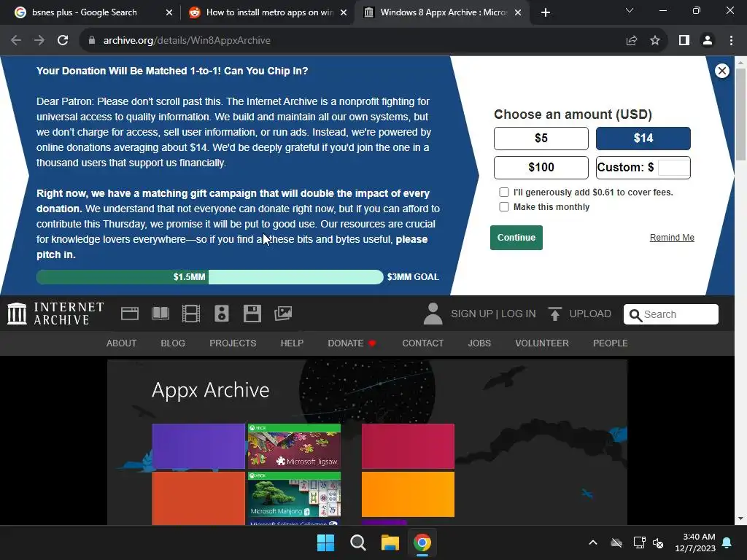This screenshot has width=747, height=560.
Task: Open the Internet Archive images icon
Action: pos(283,314)
